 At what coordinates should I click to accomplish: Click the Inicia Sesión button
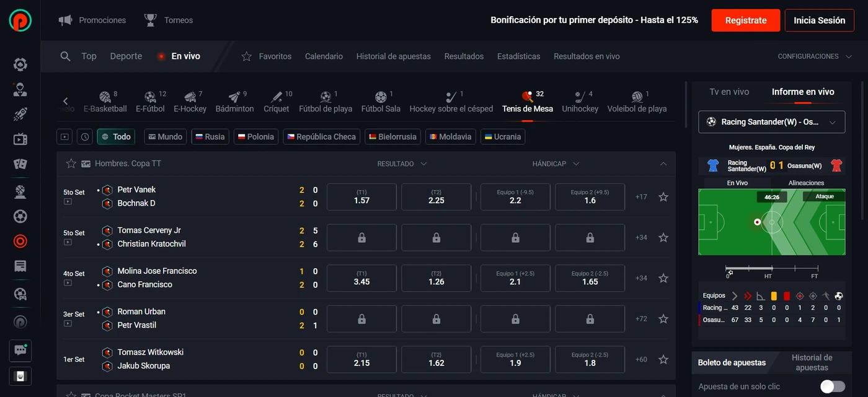(x=819, y=20)
